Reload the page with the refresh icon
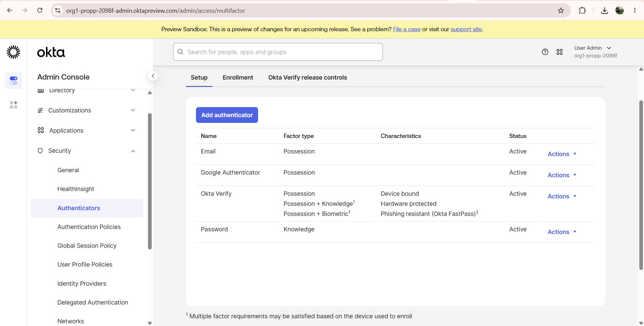The image size is (644, 326). click(40, 10)
